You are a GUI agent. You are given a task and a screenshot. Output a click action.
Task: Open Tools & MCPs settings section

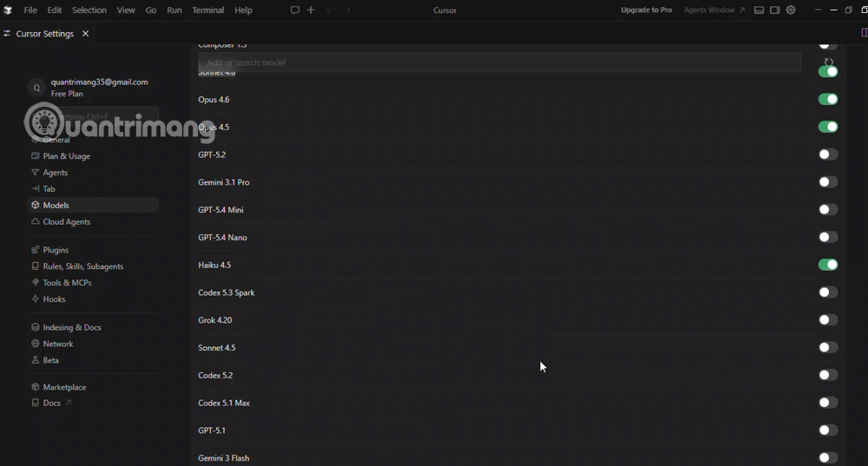coord(67,283)
